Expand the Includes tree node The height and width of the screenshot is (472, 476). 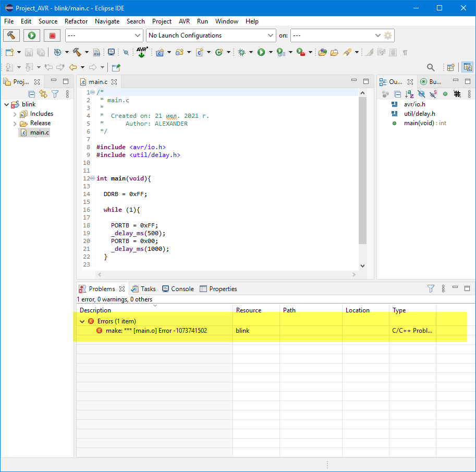coord(15,114)
